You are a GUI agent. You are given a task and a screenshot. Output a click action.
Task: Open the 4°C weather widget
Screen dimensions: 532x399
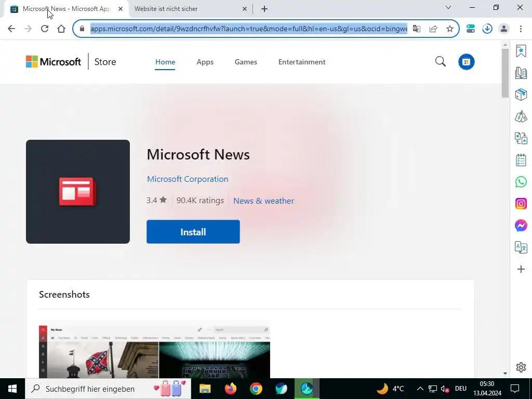click(390, 389)
